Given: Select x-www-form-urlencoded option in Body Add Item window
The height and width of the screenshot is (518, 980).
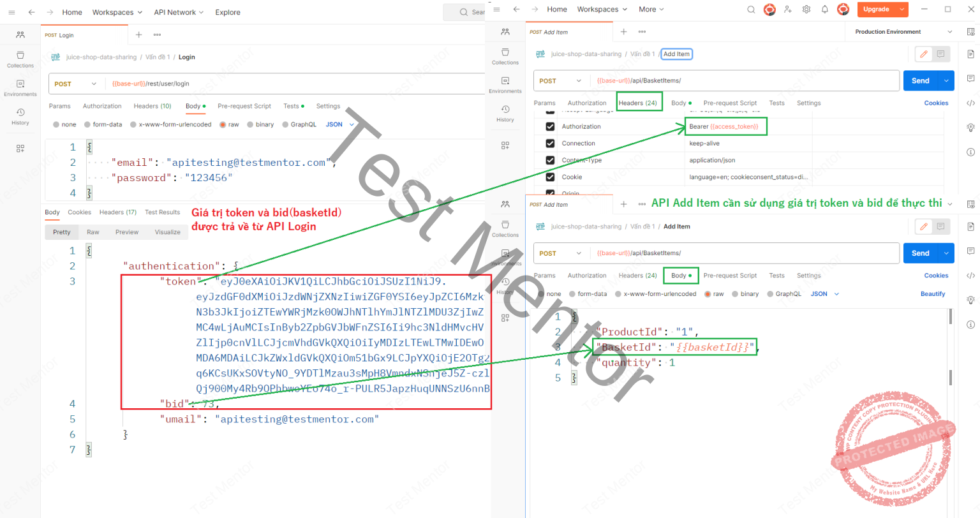Looking at the screenshot, I should tap(618, 294).
